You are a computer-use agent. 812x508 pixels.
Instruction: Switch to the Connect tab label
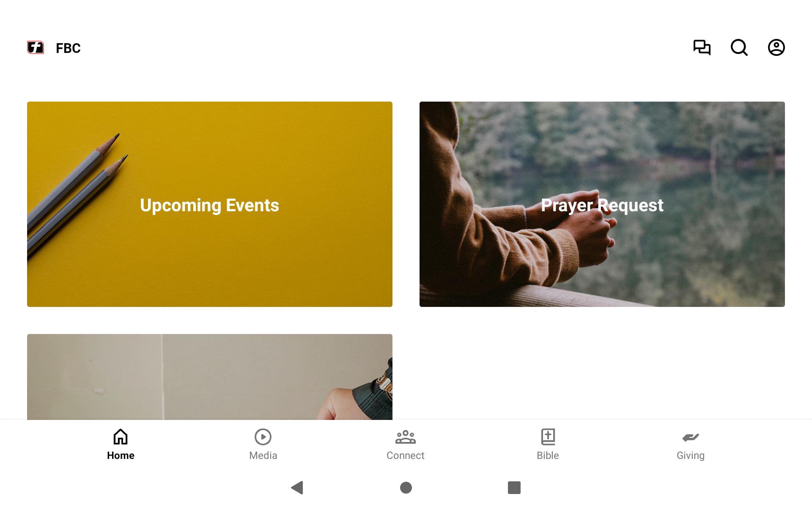[x=406, y=456]
